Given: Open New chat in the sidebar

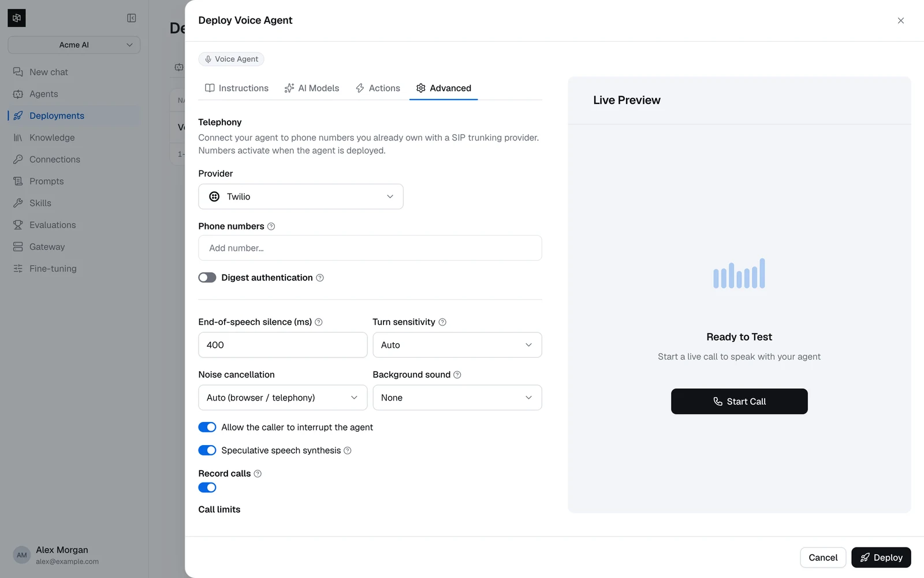Looking at the screenshot, I should click(x=74, y=72).
